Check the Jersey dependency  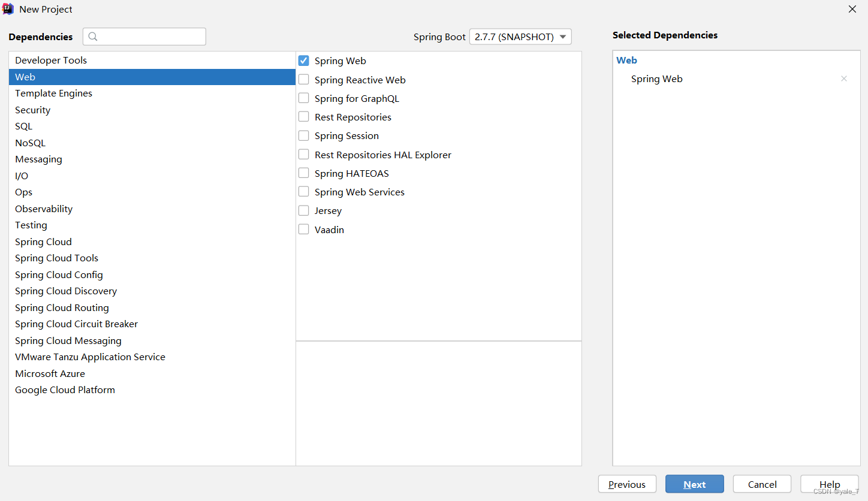click(x=304, y=210)
